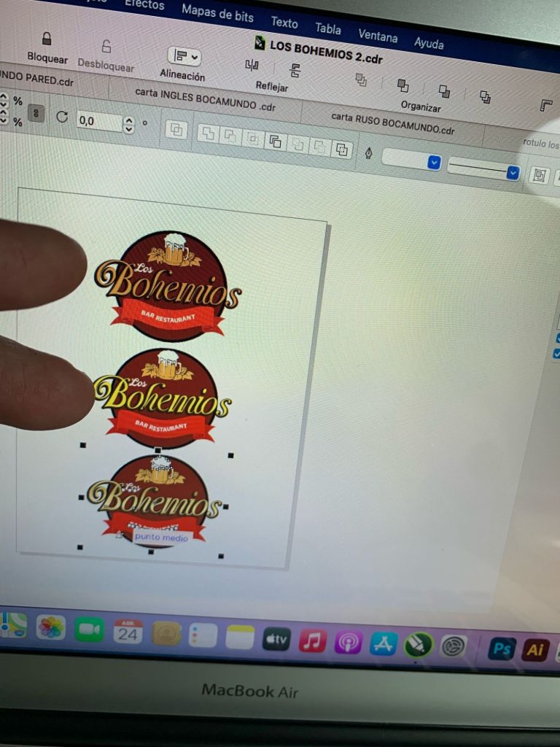
Task: Click the outline pen icon
Action: coord(368,153)
